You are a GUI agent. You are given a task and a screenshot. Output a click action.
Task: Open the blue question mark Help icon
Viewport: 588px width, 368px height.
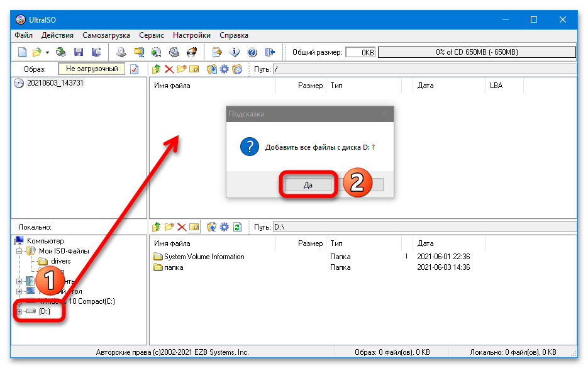point(252,52)
